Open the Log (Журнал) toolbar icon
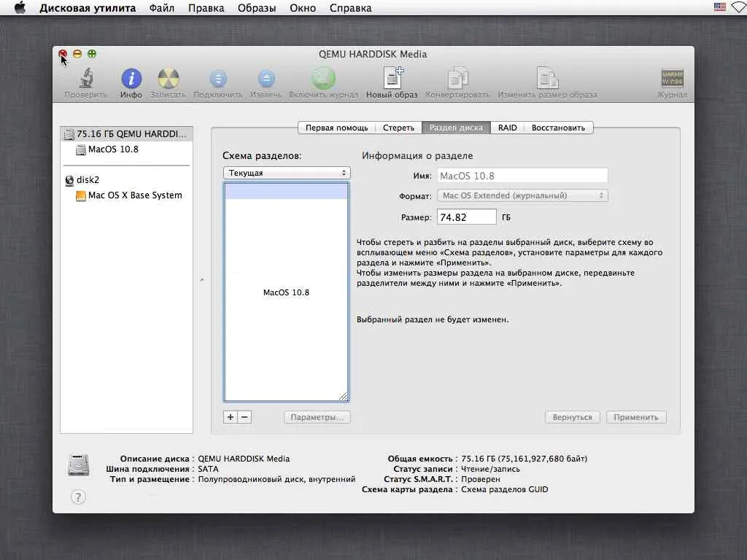747x560 pixels. [672, 78]
